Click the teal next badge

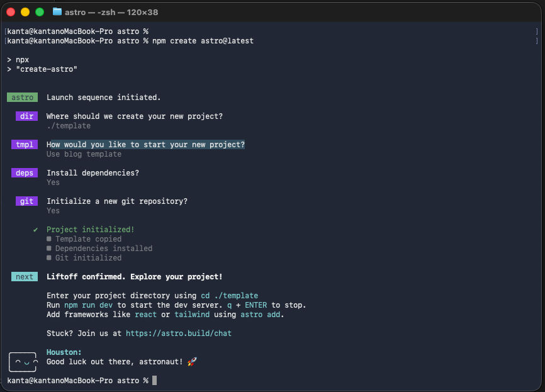pos(25,277)
